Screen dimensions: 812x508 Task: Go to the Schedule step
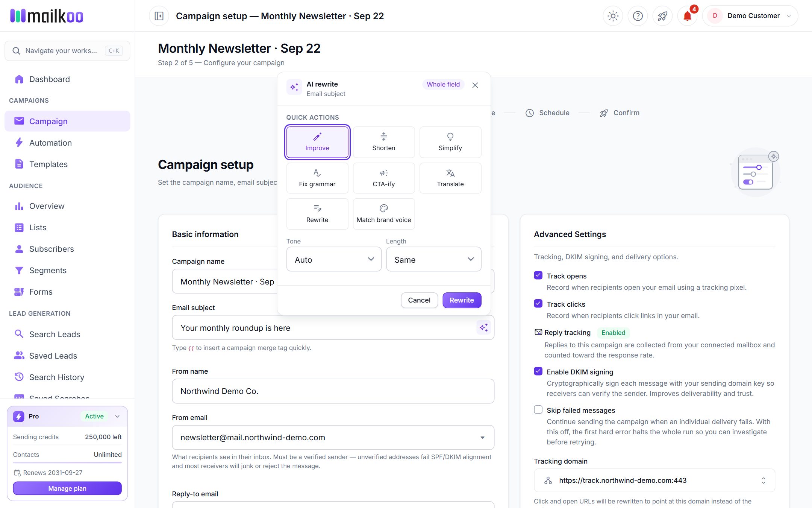pos(547,113)
